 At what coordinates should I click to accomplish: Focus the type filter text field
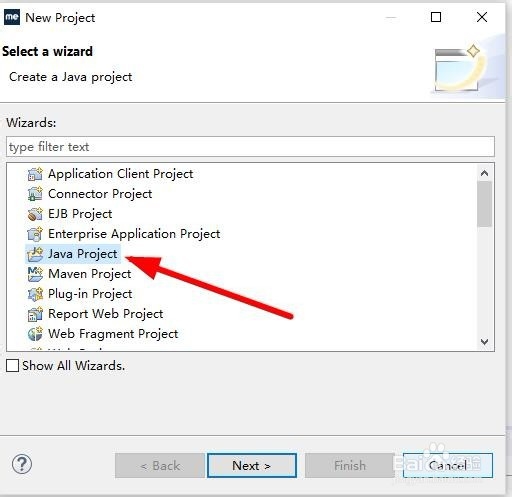[x=250, y=146]
